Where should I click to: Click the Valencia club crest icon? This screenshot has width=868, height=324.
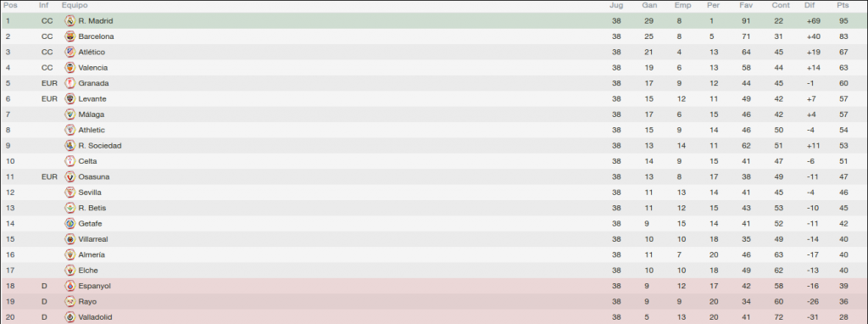(x=70, y=68)
